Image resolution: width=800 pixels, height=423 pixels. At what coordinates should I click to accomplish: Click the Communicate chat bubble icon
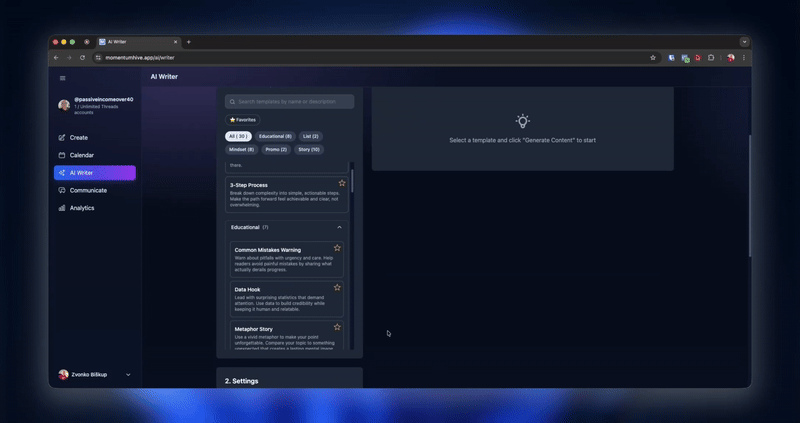(62, 190)
